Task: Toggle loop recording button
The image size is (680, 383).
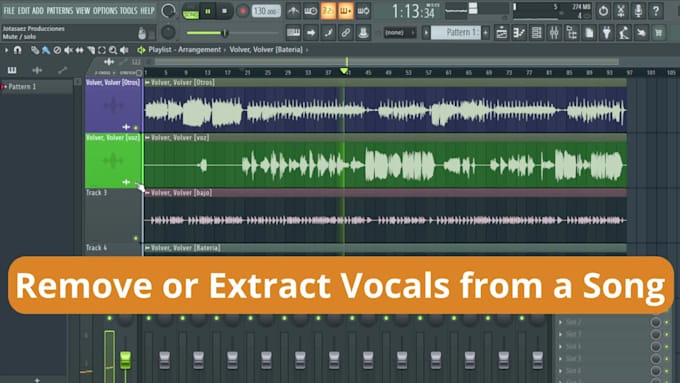Action: click(363, 11)
